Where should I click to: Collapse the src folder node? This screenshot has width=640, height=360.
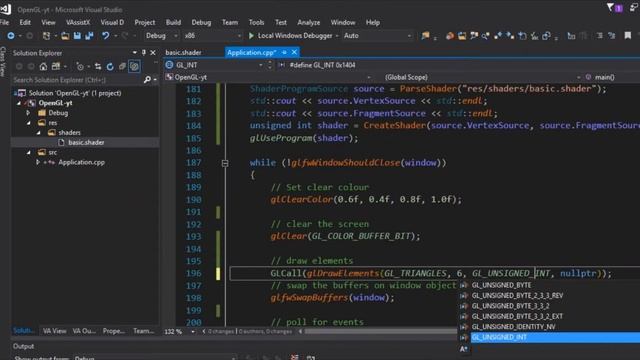[x=29, y=152]
